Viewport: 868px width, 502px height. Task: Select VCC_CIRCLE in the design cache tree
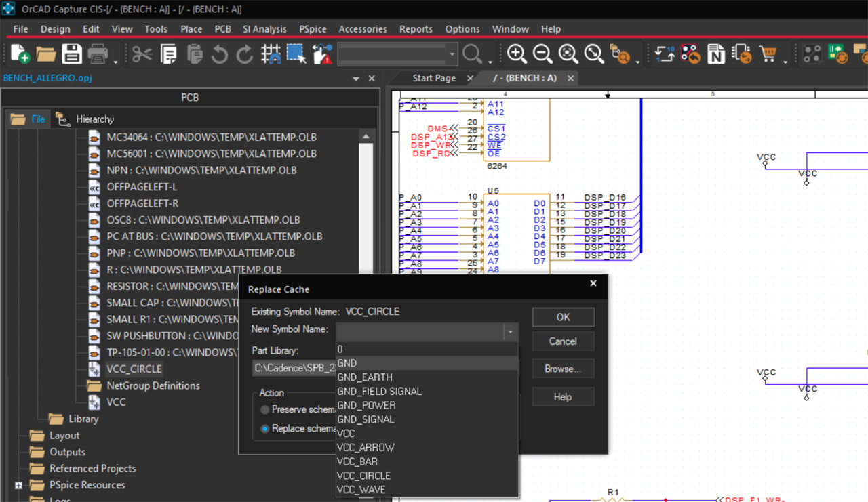[x=134, y=369]
